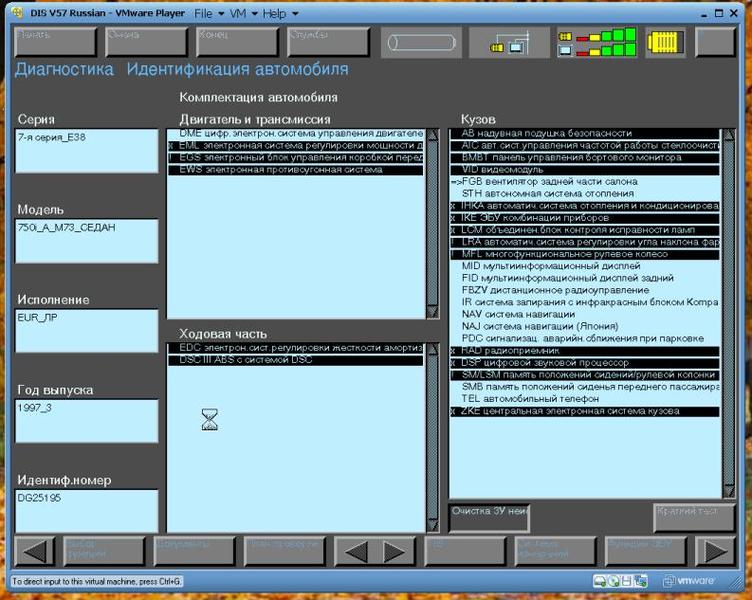
Task: Click the Документы button in the bottom bar
Action: [x=194, y=552]
